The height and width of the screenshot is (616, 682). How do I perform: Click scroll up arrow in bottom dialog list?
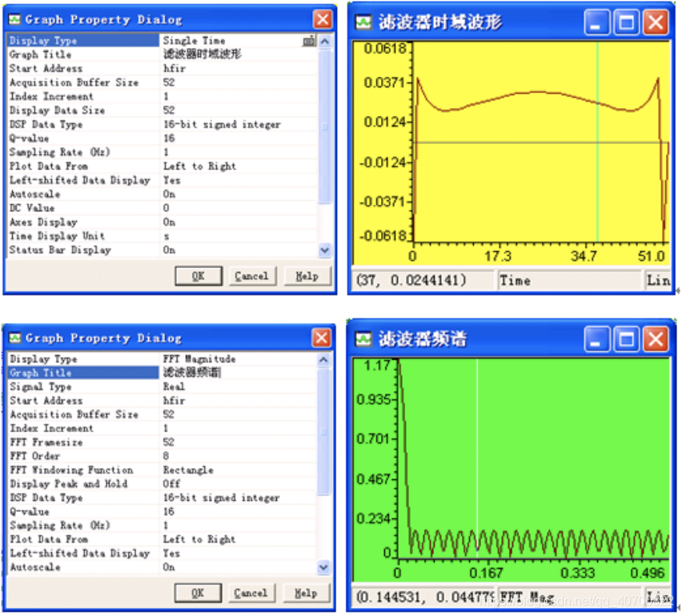[324, 360]
